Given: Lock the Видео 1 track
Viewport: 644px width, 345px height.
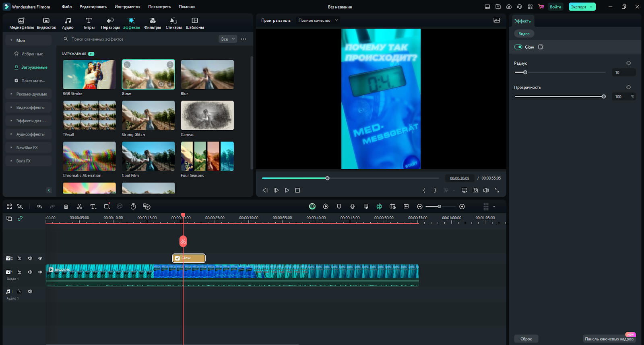Looking at the screenshot, I should (x=19, y=272).
